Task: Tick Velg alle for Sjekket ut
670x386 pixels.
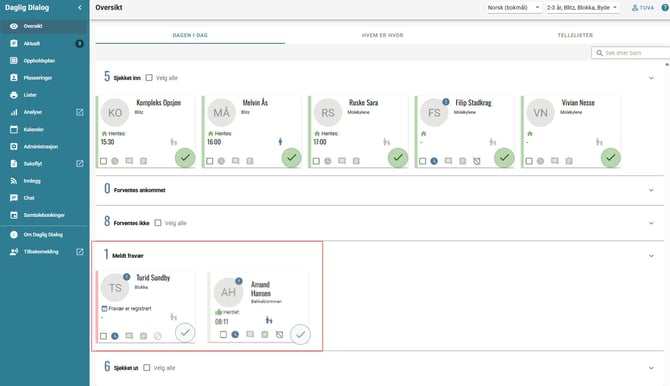Action: [x=147, y=368]
